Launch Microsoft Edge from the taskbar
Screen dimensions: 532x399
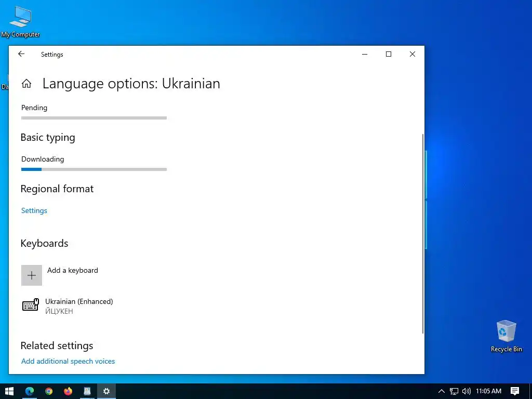[30, 391]
